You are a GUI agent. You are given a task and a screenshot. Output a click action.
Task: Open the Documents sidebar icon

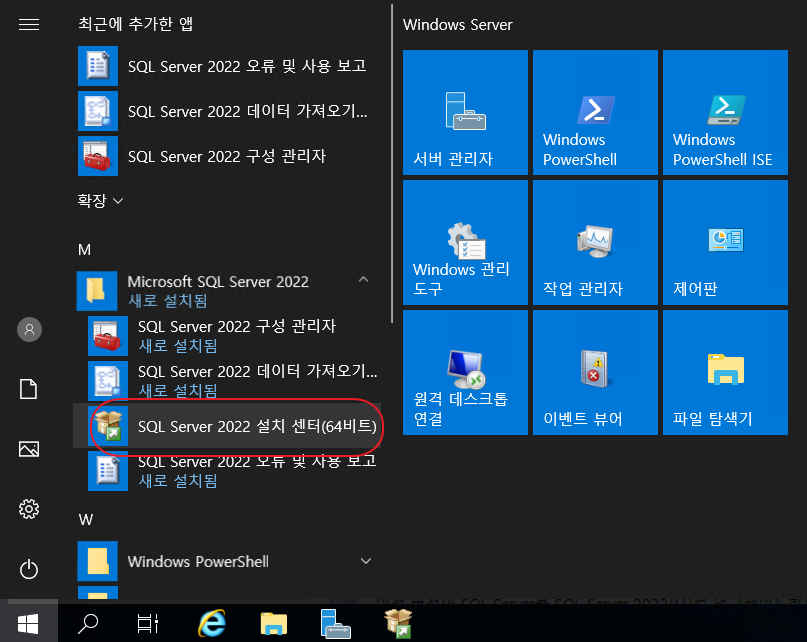click(x=29, y=389)
